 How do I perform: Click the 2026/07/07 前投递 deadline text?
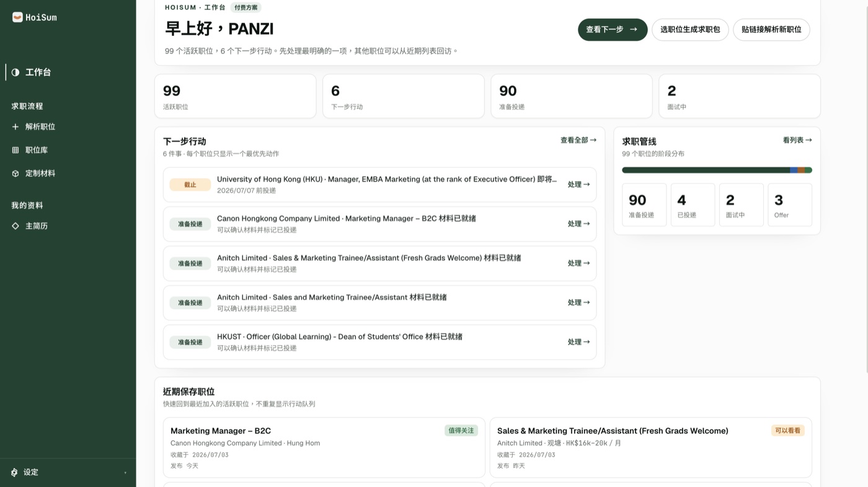(246, 191)
